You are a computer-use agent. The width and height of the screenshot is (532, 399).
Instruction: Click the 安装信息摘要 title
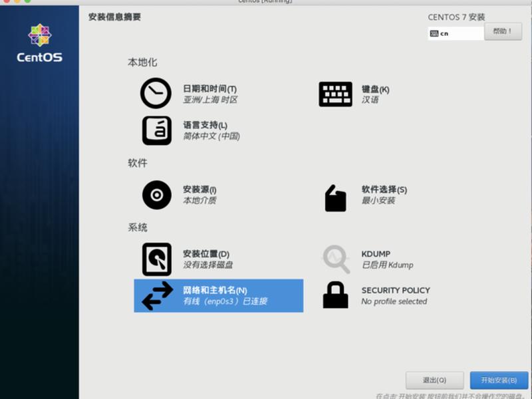click(114, 17)
